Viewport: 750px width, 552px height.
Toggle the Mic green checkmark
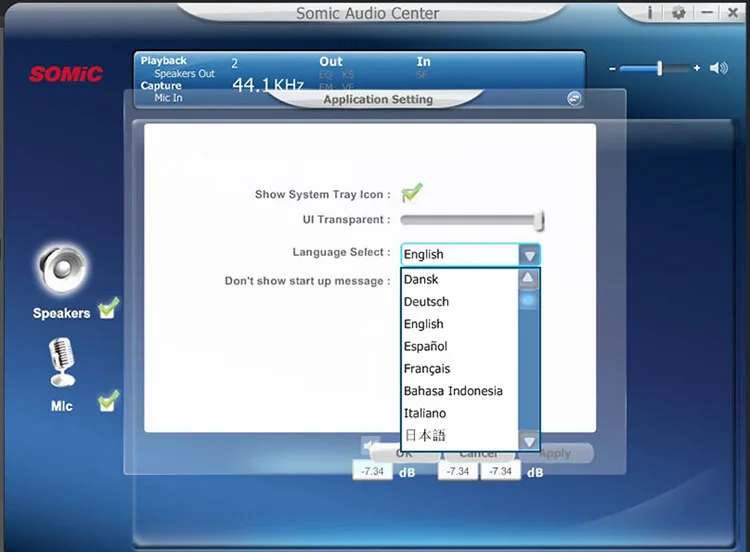109,401
